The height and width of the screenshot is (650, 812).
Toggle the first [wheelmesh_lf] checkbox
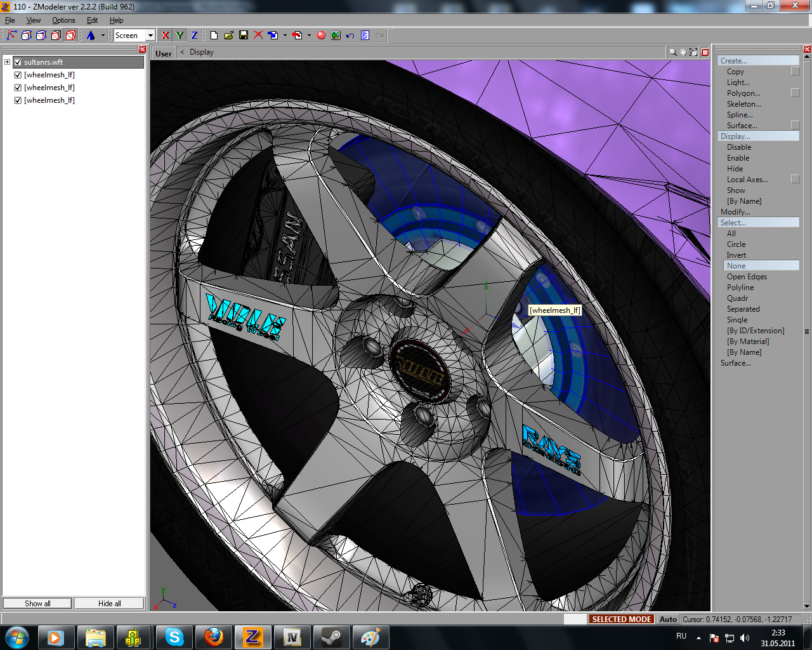[18, 75]
